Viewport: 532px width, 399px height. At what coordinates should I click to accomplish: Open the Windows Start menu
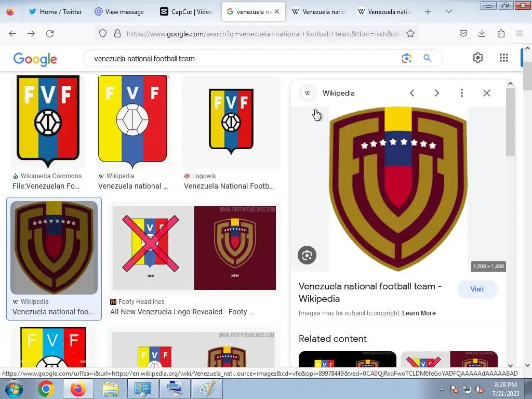14,389
